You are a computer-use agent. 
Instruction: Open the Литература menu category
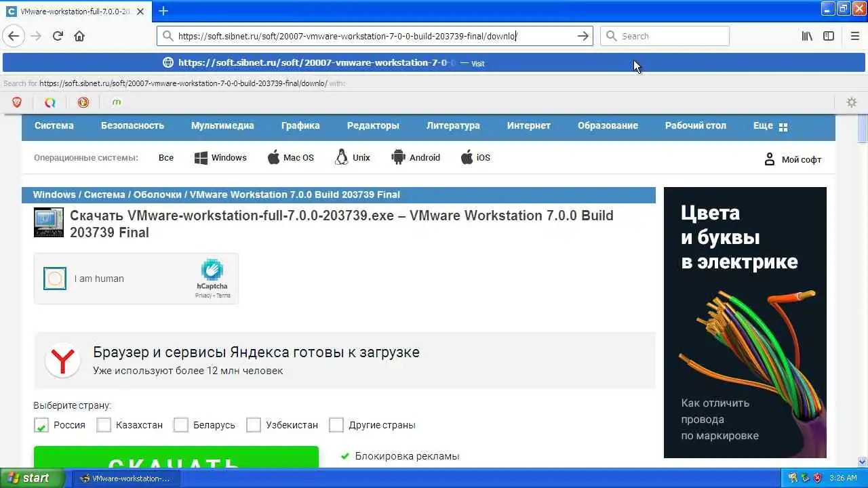(x=453, y=125)
